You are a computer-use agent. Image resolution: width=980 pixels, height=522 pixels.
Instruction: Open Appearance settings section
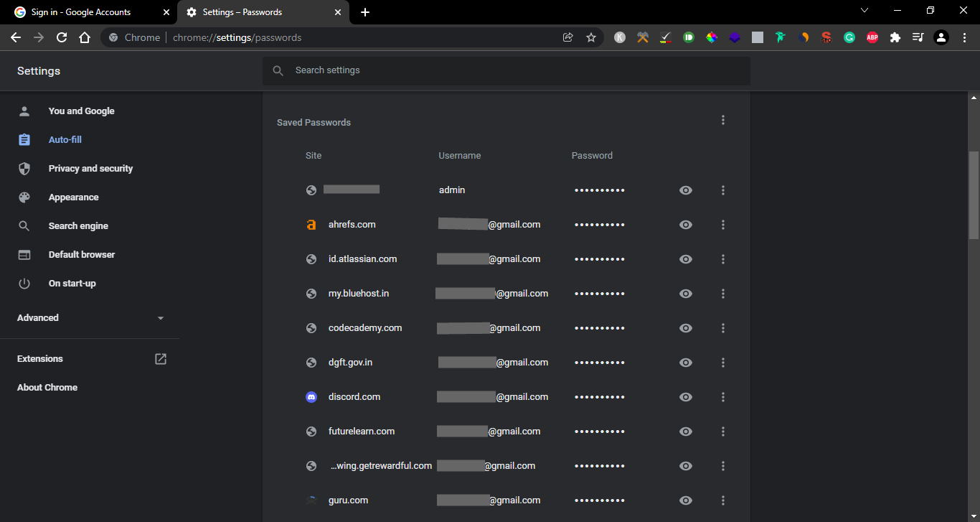coord(73,197)
